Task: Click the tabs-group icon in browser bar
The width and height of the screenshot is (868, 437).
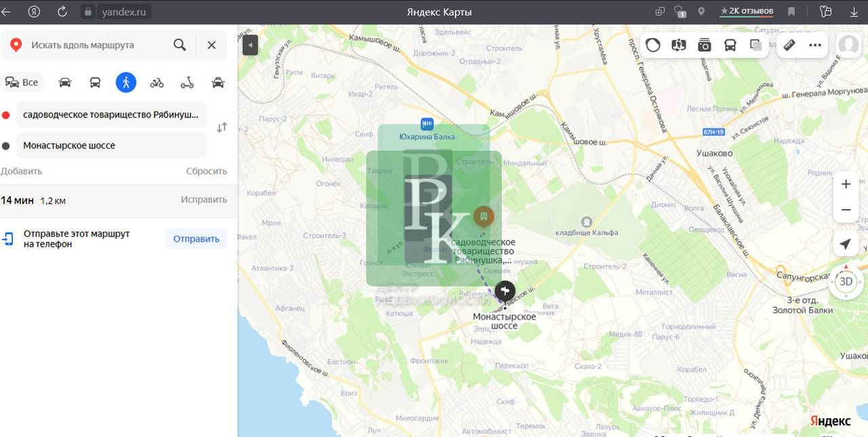Action: coord(660,12)
